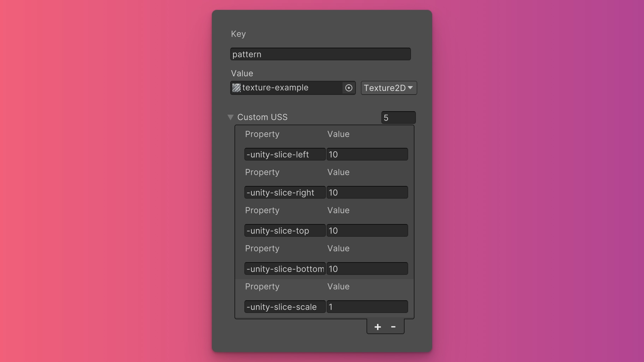Click the value field for -unity-slice-right
This screenshot has width=644, height=362.
tap(367, 192)
